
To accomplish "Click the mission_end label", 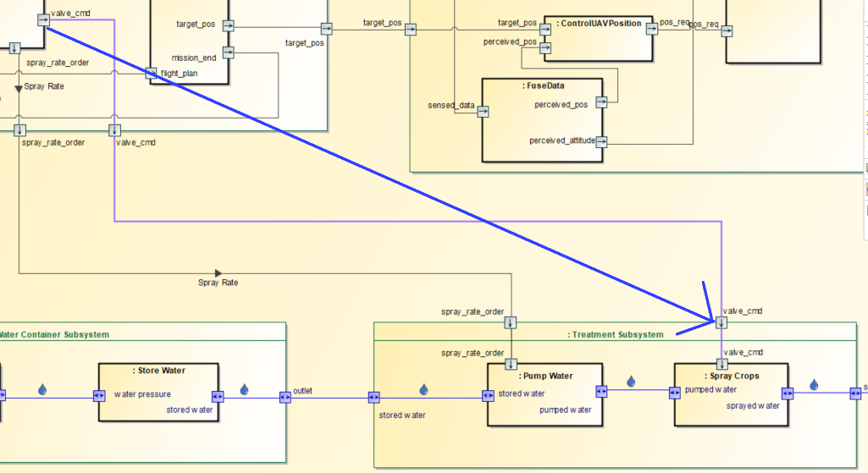I will pyautogui.click(x=194, y=58).
